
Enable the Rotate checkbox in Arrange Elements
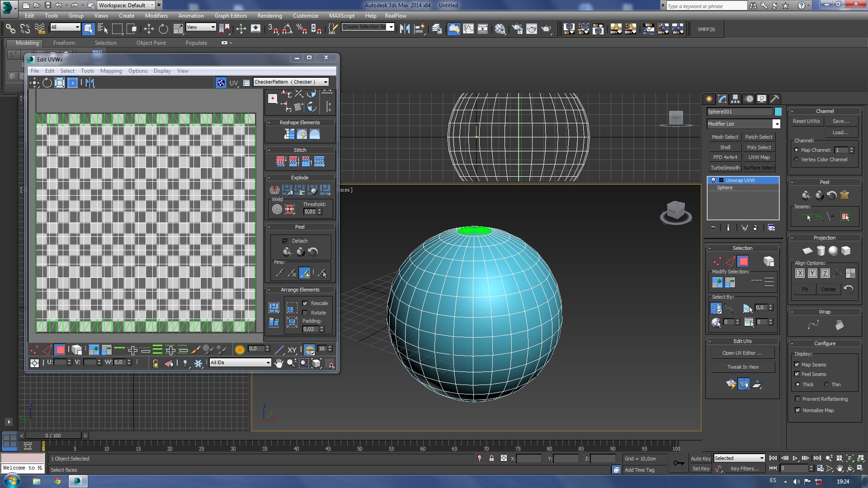[305, 313]
